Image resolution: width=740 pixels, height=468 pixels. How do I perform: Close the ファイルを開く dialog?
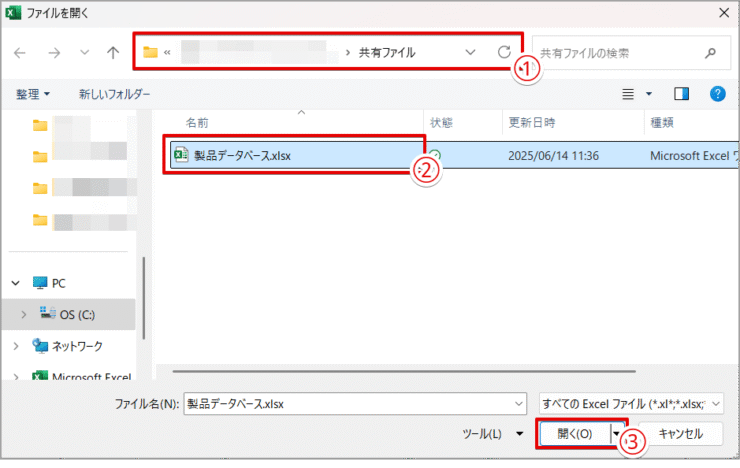point(724,13)
